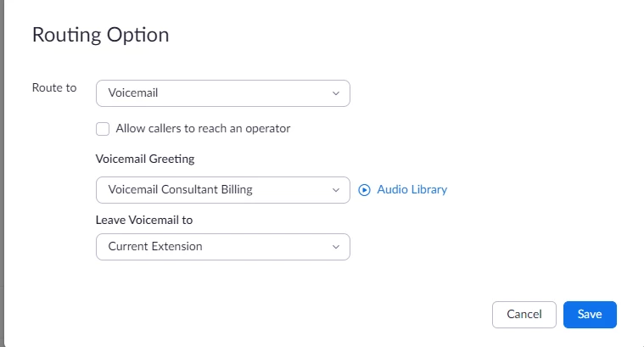Click the 'Route to' field label
644x347 pixels.
click(x=54, y=88)
